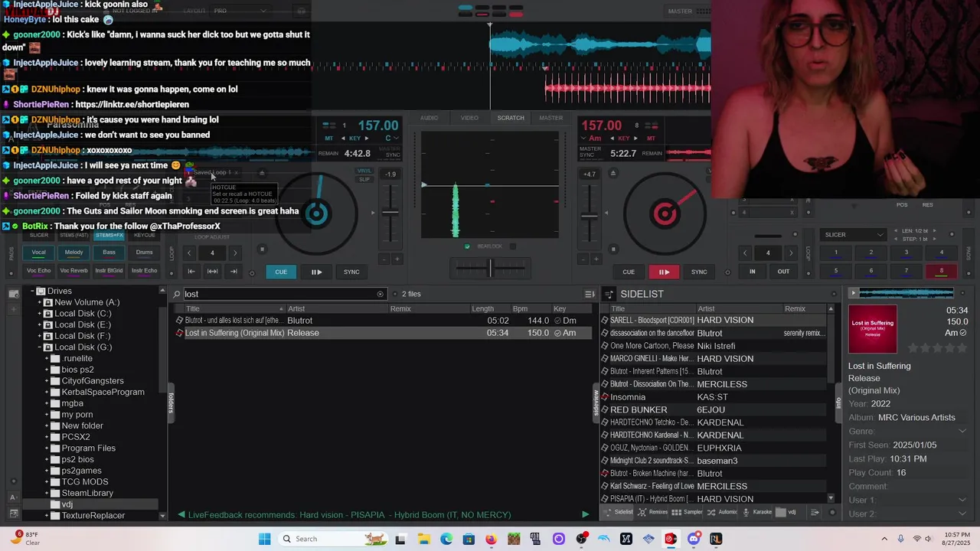Click the left deck CUE button
This screenshot has height=551, width=980.
point(281,272)
